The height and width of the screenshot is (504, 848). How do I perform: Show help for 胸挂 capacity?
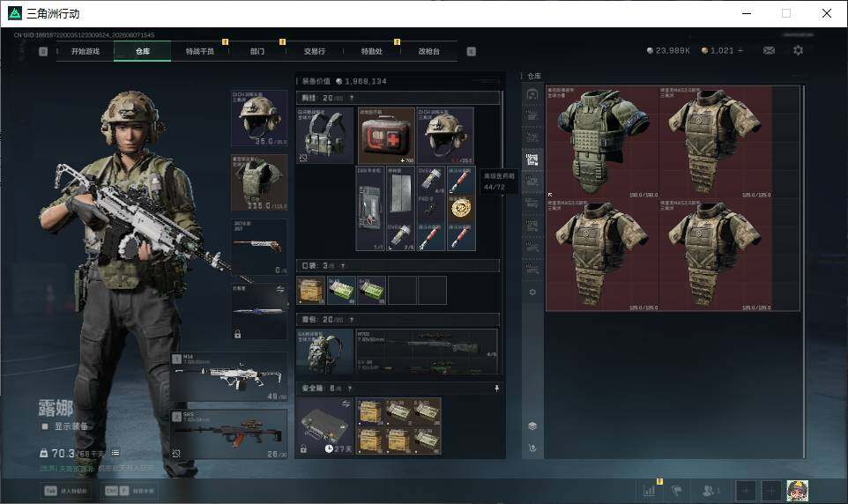coord(352,98)
